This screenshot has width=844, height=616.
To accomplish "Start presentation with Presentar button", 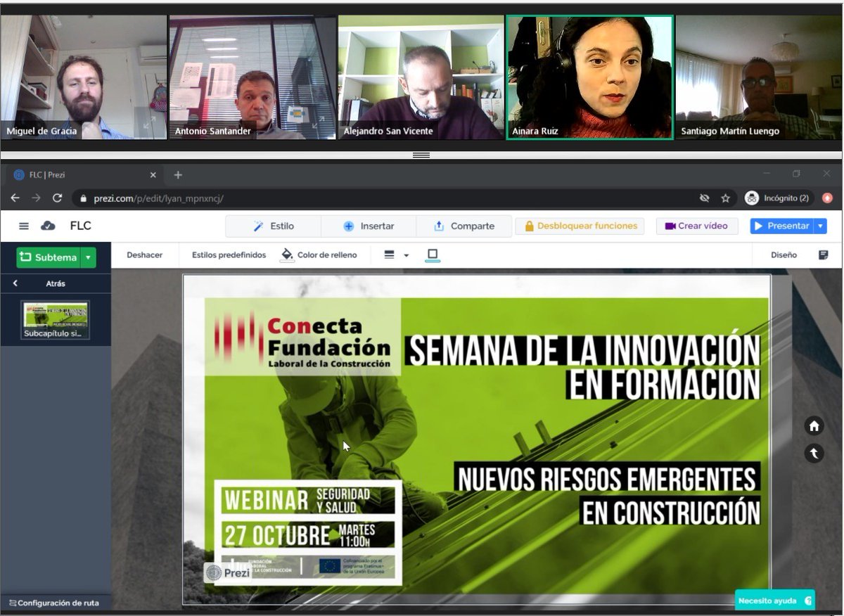I will tap(781, 226).
